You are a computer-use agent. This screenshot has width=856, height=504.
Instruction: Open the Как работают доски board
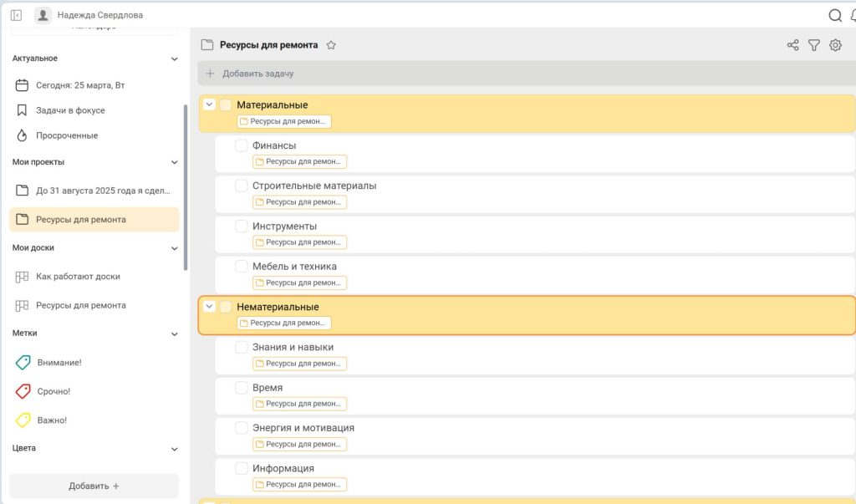coord(77,277)
